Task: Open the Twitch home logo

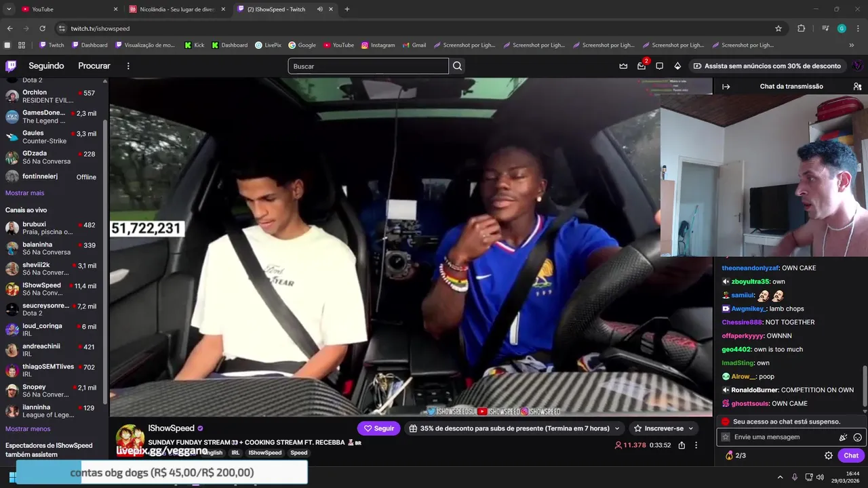Action: (x=11, y=66)
